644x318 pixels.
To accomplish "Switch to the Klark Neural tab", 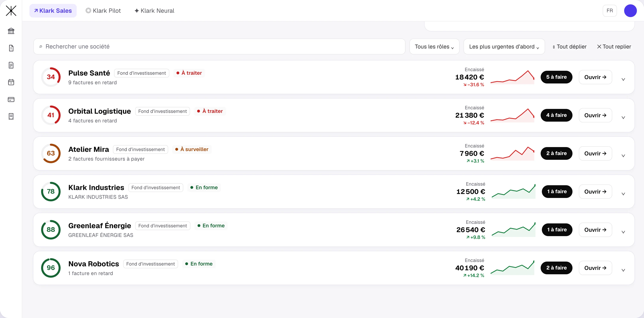I will [154, 11].
